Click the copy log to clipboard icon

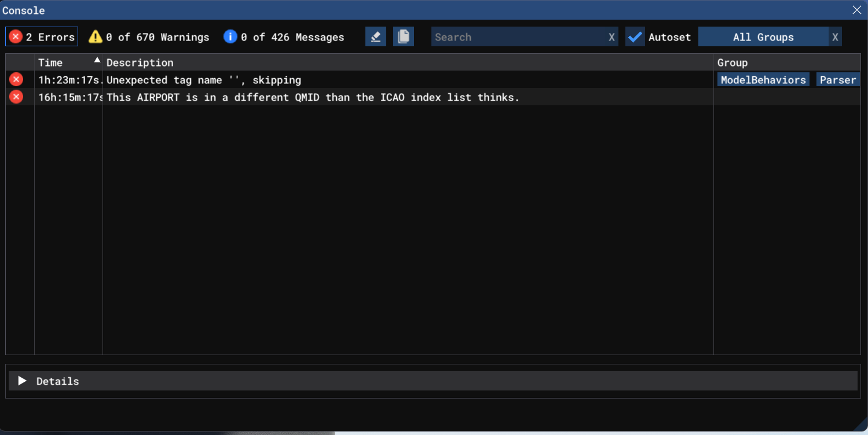pyautogui.click(x=404, y=37)
